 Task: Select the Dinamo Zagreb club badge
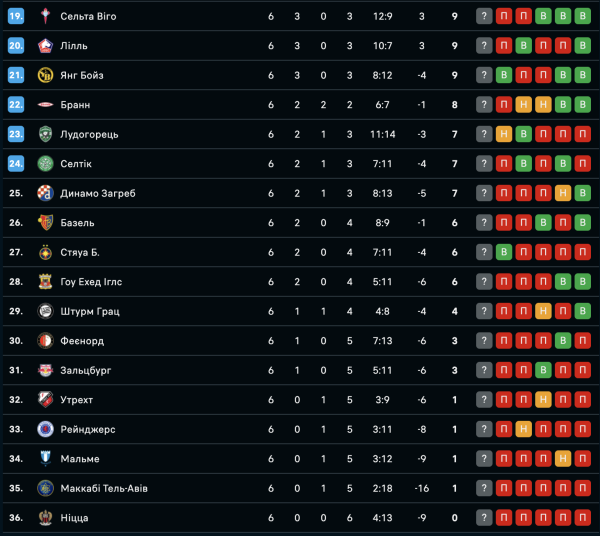(45, 193)
